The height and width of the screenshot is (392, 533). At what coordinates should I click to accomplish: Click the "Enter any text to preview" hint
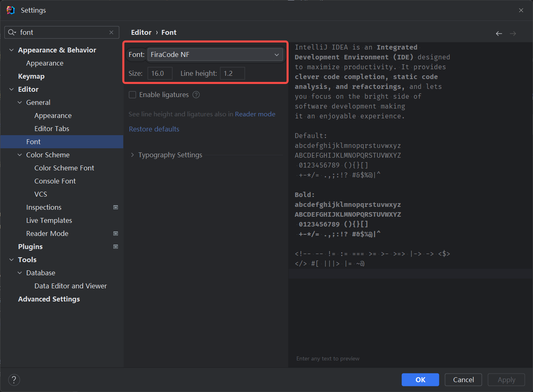tap(328, 358)
